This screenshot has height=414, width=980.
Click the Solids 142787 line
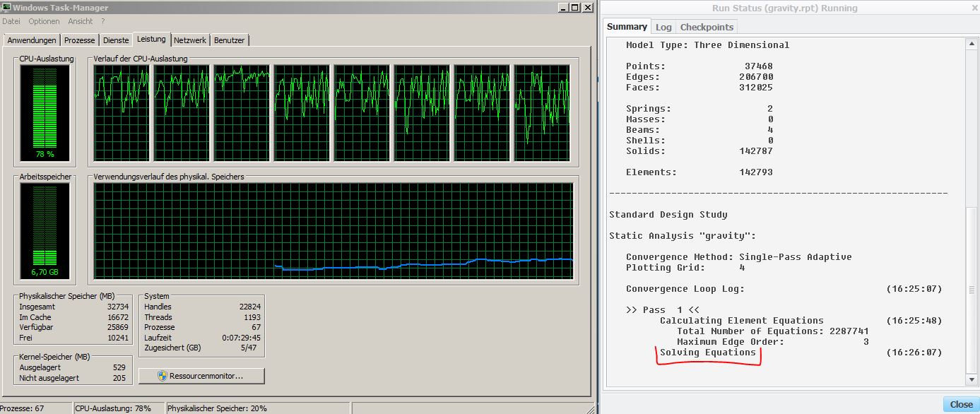699,151
